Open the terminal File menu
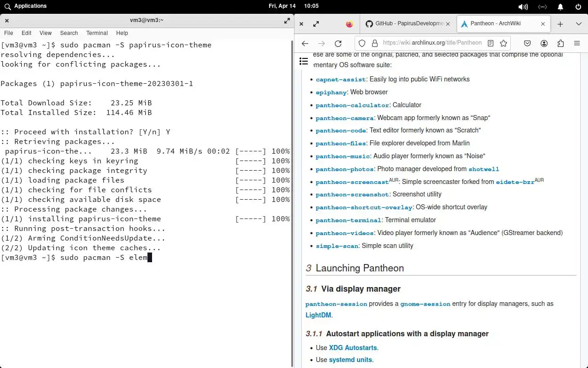 [x=9, y=33]
